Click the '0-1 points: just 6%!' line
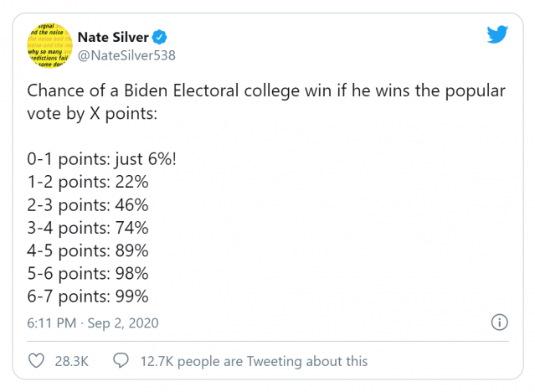 pos(101,159)
